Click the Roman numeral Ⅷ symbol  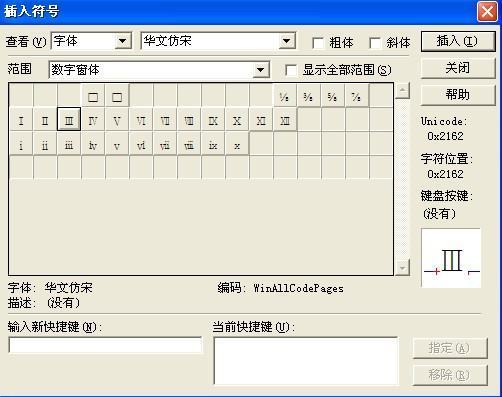click(x=189, y=119)
